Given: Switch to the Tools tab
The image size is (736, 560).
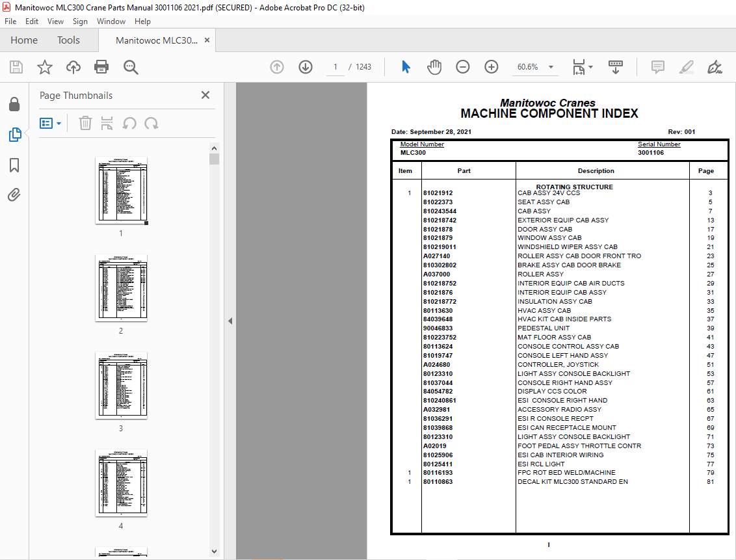Looking at the screenshot, I should point(68,40).
